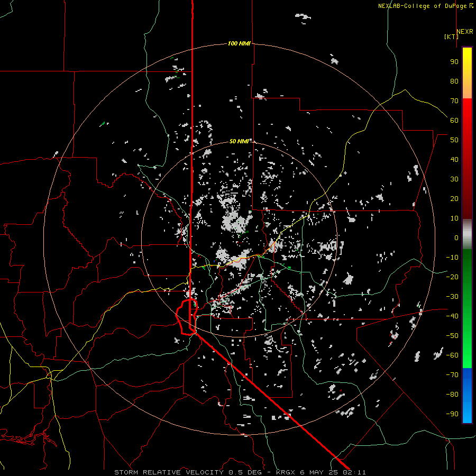Click the -50 value on the velocity scale
Viewport: 476px width, 476px height.
pyautogui.click(x=452, y=336)
